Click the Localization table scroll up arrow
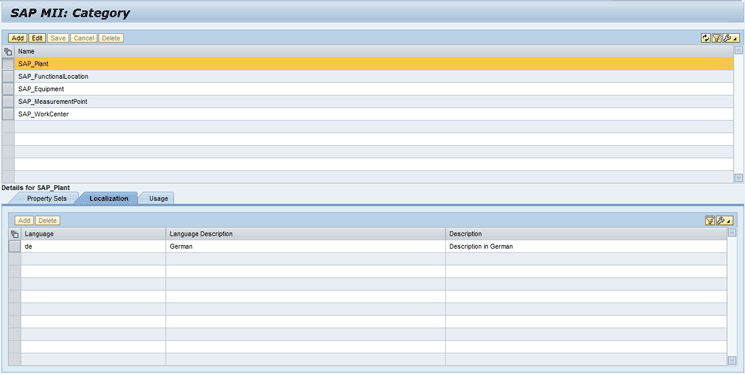Viewport: 745px width, 374px height. click(x=732, y=232)
